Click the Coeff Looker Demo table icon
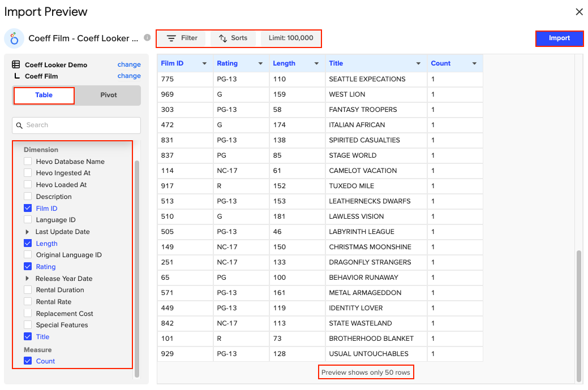This screenshot has height=390, width=588. pos(16,65)
